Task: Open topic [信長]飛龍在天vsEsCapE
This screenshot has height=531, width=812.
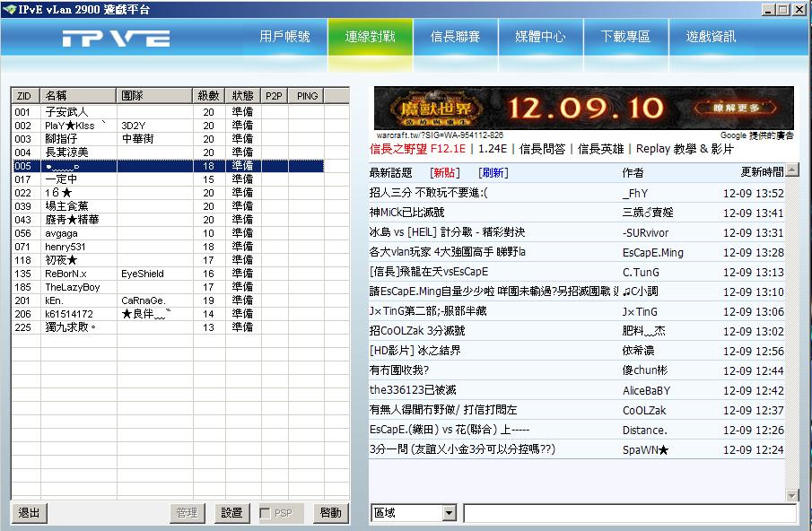Action: click(x=428, y=272)
